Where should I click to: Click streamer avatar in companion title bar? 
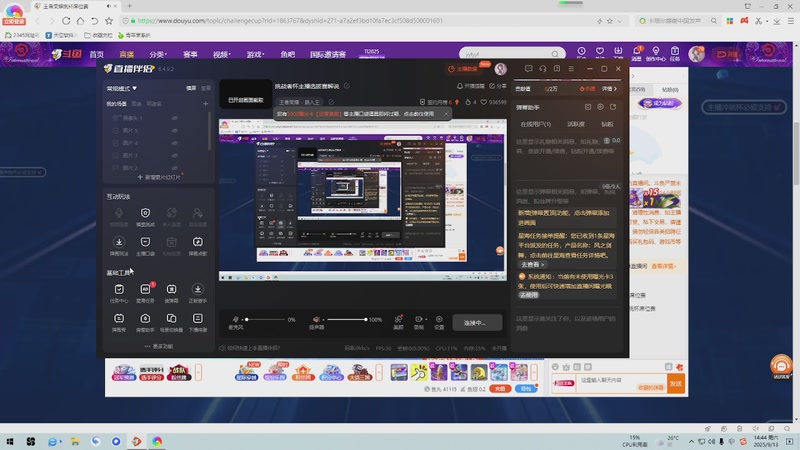click(x=501, y=69)
